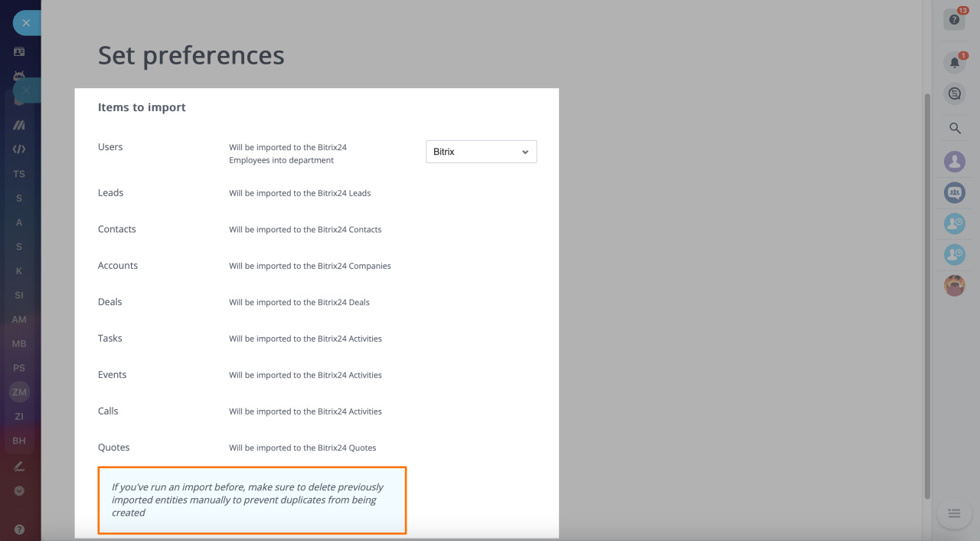Screen dimensions: 980x541
Task: Click the duplicate-import warning note text
Action: tap(248, 500)
